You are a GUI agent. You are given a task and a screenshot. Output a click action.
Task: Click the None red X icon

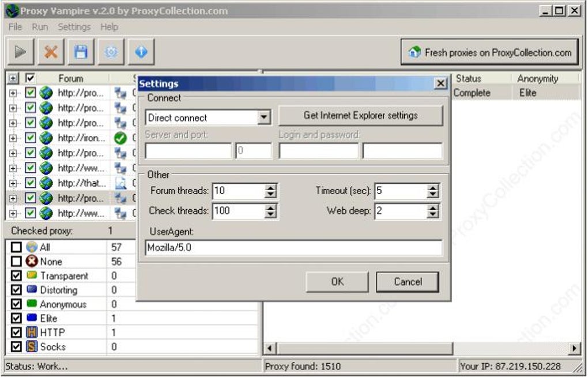point(32,261)
